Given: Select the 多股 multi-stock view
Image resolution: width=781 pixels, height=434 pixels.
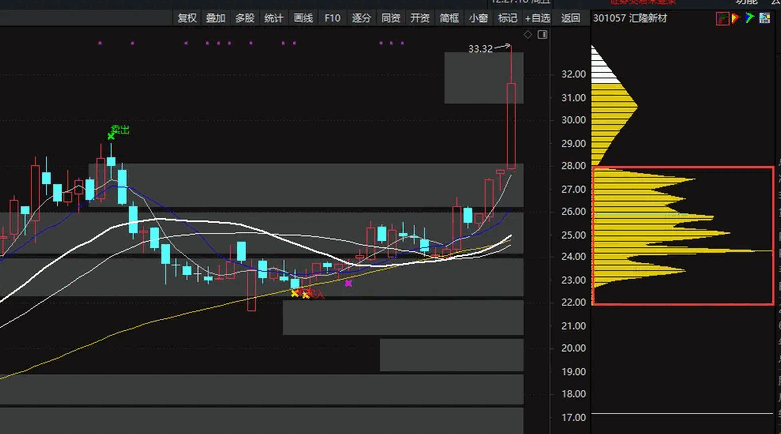Looking at the screenshot, I should tap(245, 18).
